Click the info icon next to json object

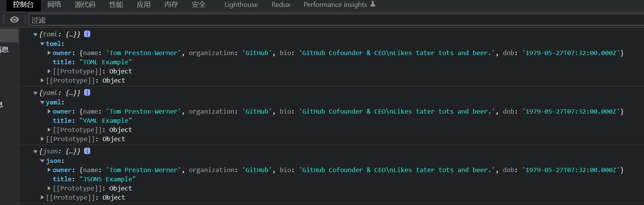pos(87,151)
